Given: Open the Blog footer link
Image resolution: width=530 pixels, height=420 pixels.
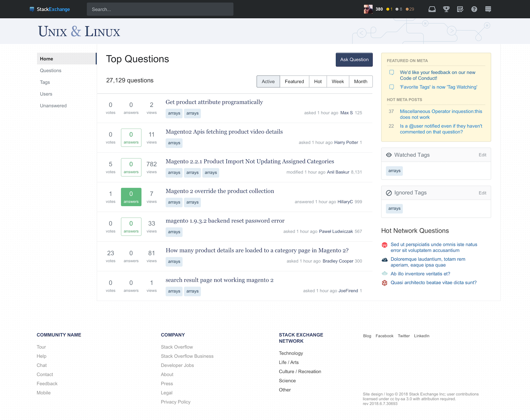Looking at the screenshot, I should pos(367,336).
